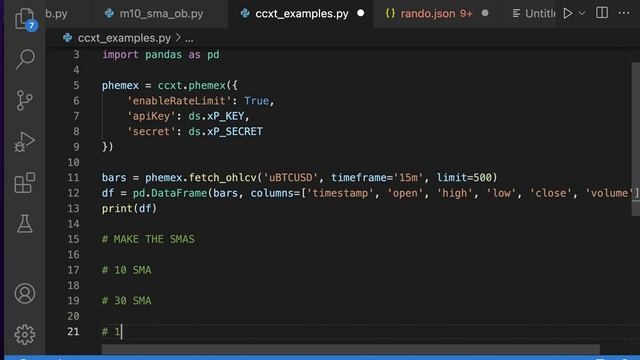
Task: Place cursor on 'import pandas as pd'
Action: (x=161, y=55)
